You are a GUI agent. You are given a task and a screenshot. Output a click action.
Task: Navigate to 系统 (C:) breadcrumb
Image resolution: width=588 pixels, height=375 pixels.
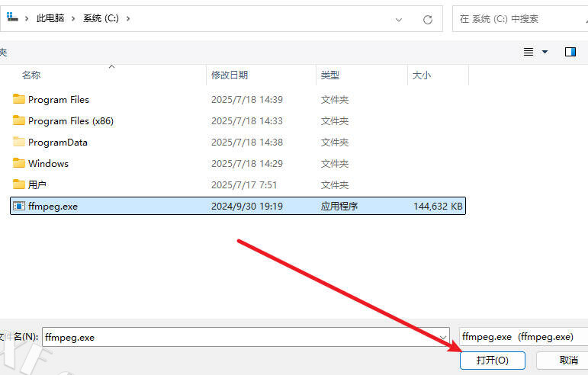(x=101, y=18)
